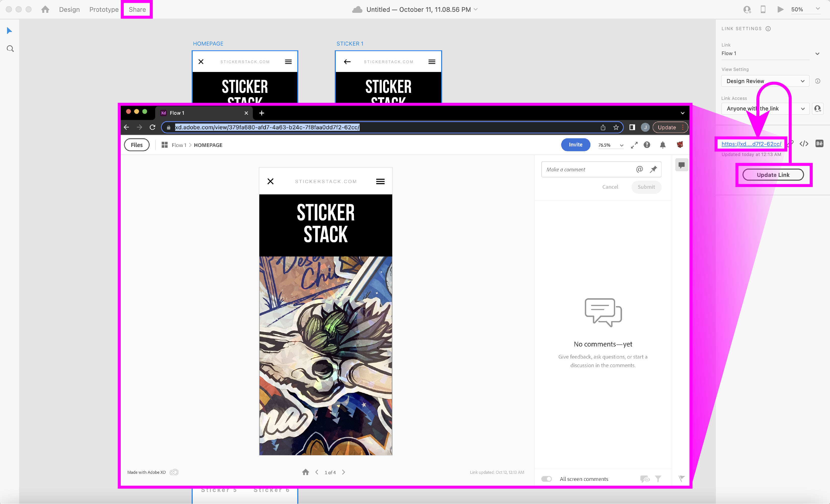Click the notification bell icon
This screenshot has width=830, height=504.
pos(662,145)
